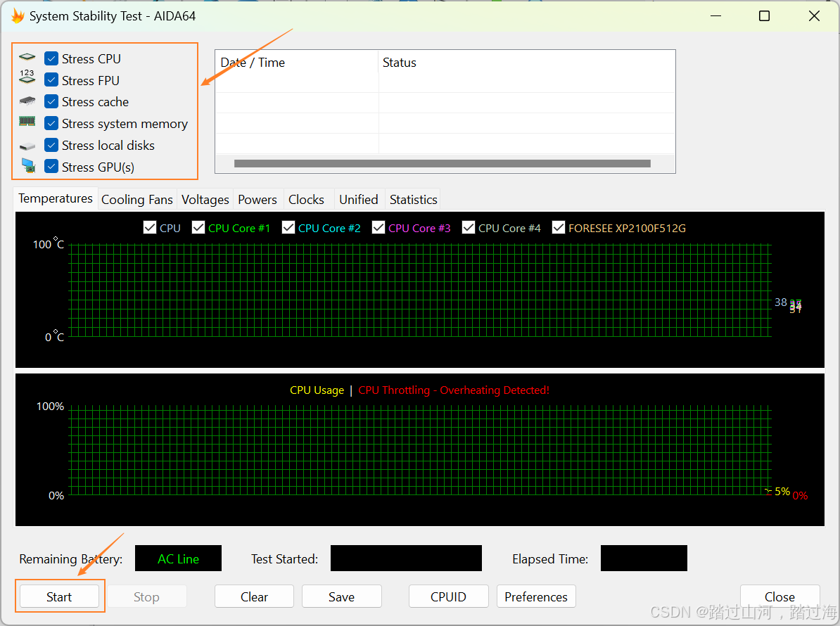Image resolution: width=840 pixels, height=626 pixels.
Task: Click the Date / Time column header
Action: pos(297,63)
